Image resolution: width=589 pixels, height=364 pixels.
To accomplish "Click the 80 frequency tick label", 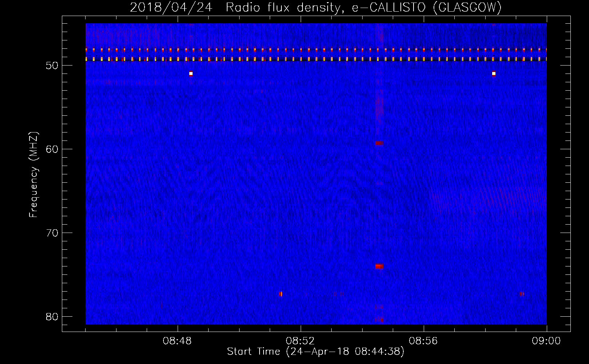I will [52, 317].
